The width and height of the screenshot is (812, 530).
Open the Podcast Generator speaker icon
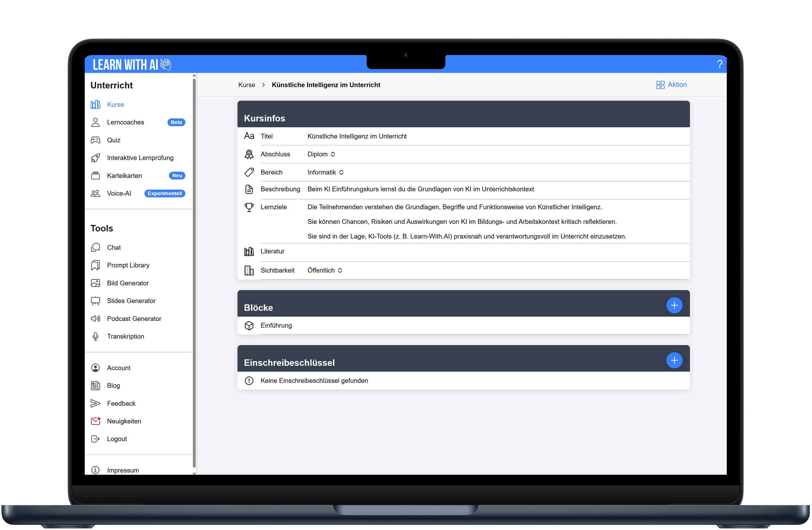click(96, 319)
